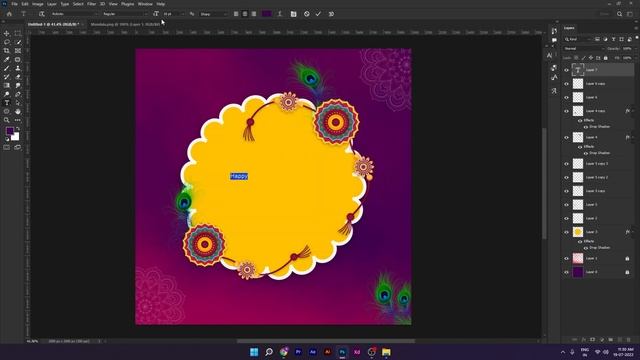The width and height of the screenshot is (640, 360).
Task: Open the File menu
Action: [x=14, y=4]
